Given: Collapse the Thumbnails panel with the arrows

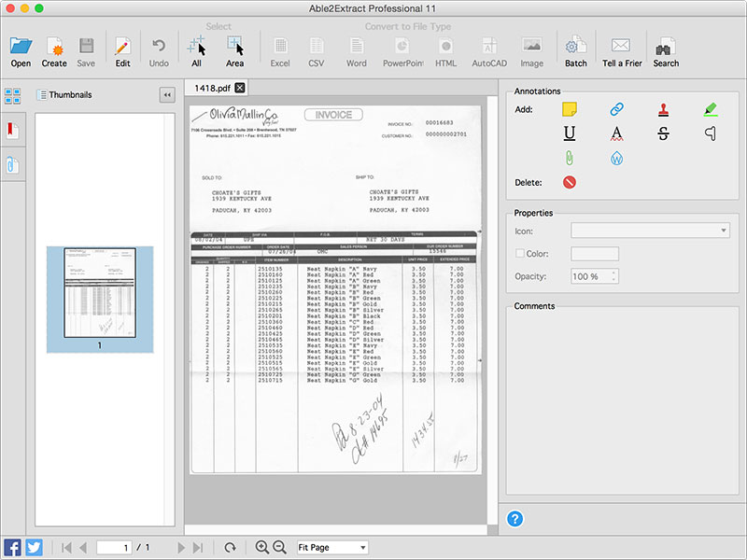Looking at the screenshot, I should (167, 95).
